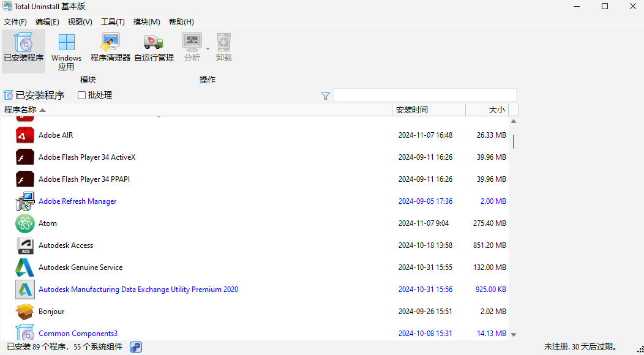Open the 工具(T) menu
Image resolution: width=644 pixels, height=355 pixels.
[113, 22]
